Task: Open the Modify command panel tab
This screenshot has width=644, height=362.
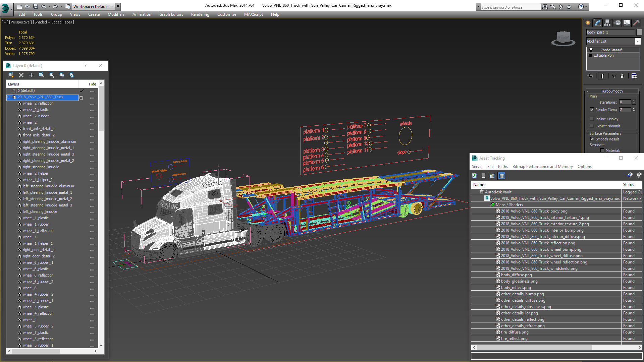Action: [598, 23]
